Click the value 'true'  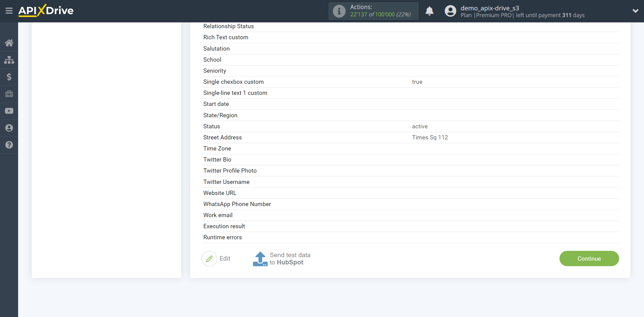417,82
